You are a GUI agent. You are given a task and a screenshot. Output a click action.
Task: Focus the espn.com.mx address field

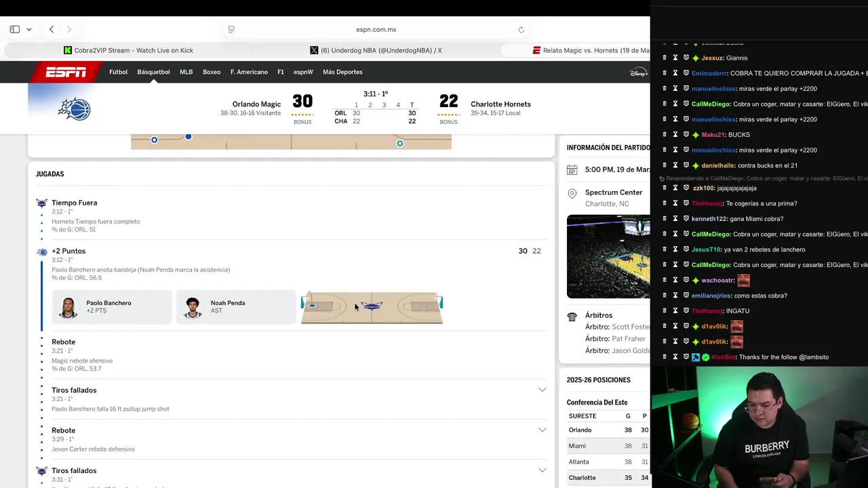pos(376,29)
